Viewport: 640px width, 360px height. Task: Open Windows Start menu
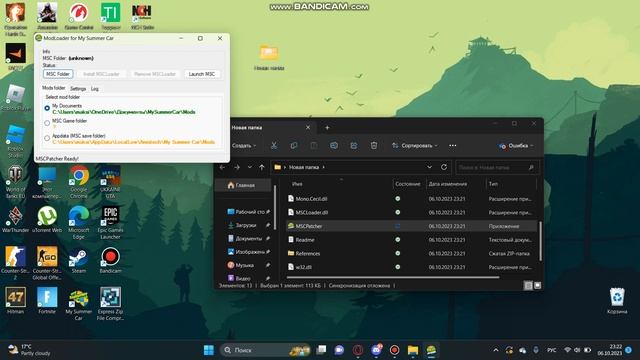pos(209,350)
